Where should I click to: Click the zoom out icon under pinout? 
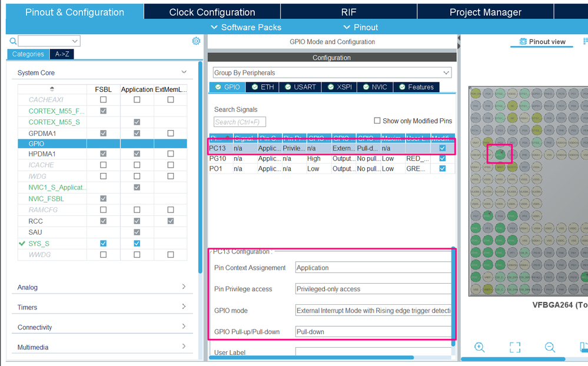[x=550, y=347]
